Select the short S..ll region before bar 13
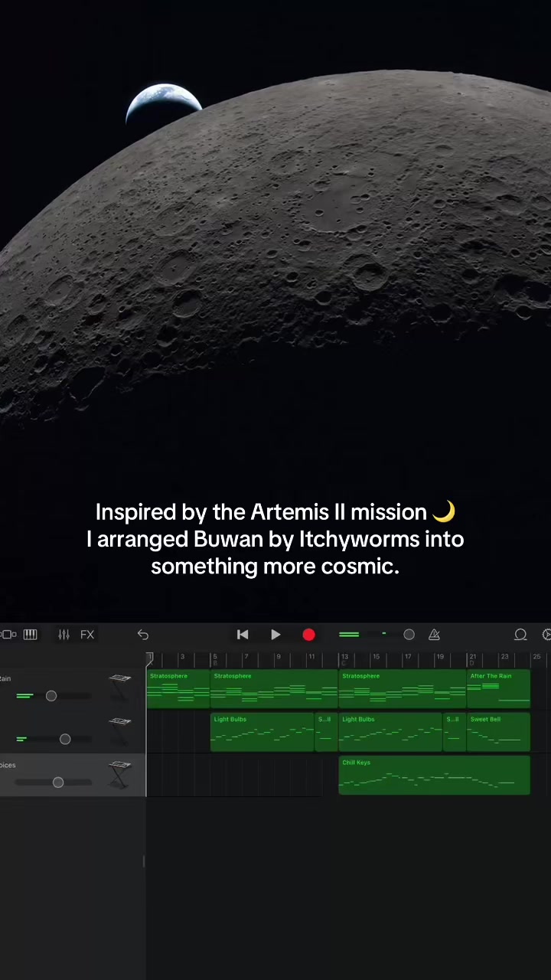 click(x=326, y=732)
